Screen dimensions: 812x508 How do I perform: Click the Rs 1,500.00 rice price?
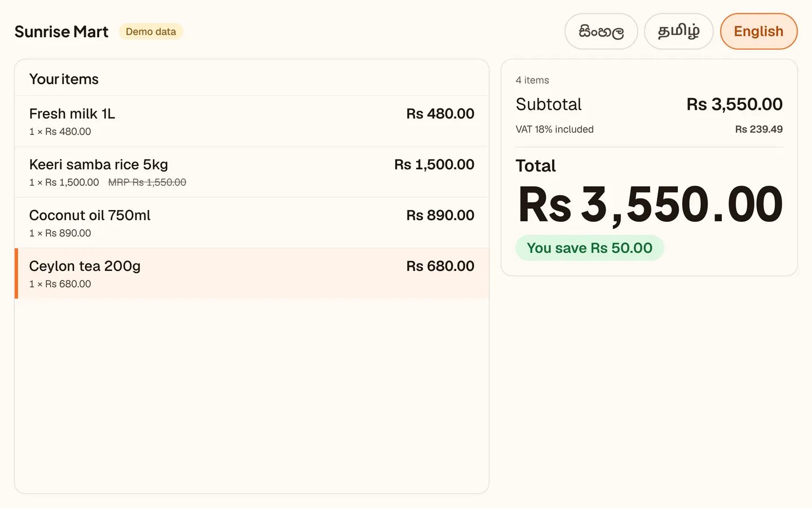coord(434,164)
